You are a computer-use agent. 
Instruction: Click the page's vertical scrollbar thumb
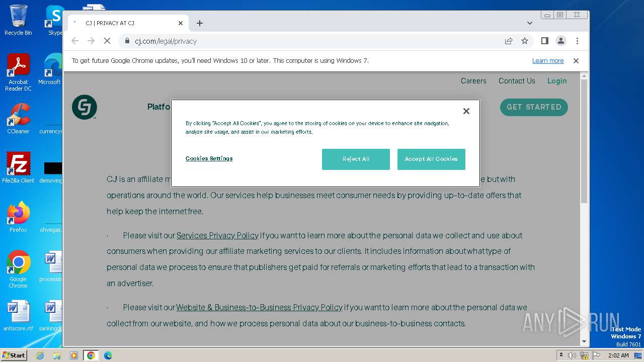(x=584, y=141)
